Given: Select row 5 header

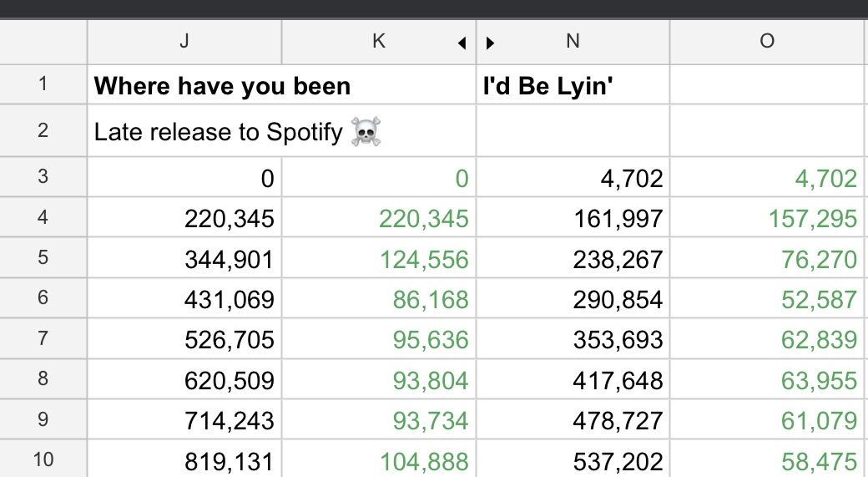Looking at the screenshot, I should tap(43, 257).
